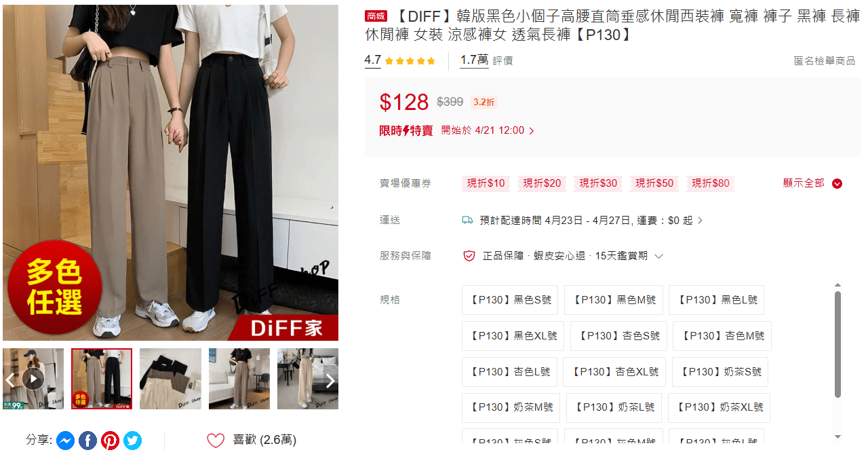This screenshot has height=465, width=868.
Task: Claim the 現折$50 coupon tag
Action: [x=654, y=183]
